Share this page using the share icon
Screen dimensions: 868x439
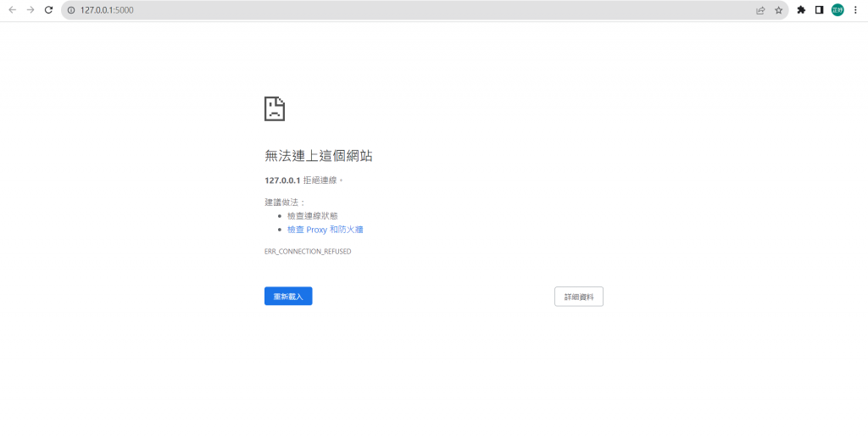(760, 10)
